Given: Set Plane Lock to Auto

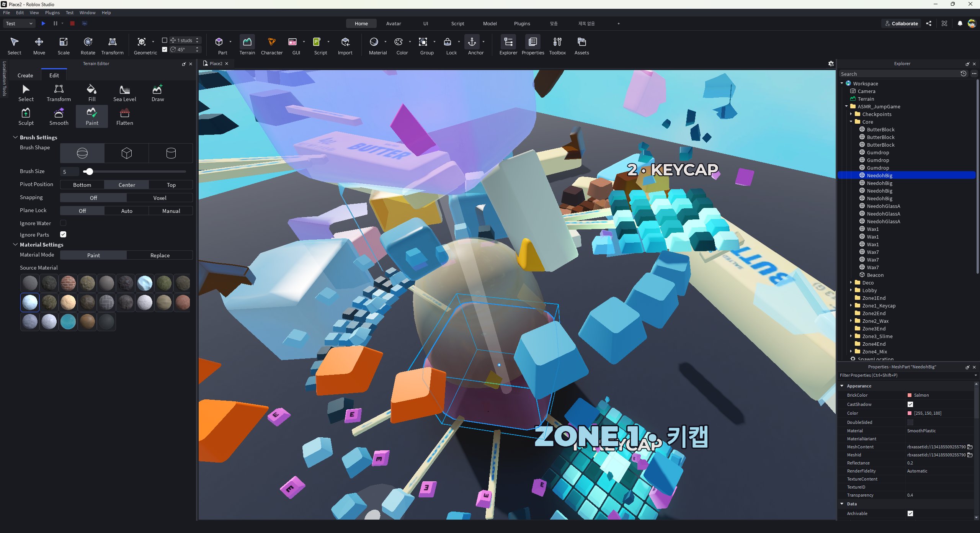Looking at the screenshot, I should point(127,211).
